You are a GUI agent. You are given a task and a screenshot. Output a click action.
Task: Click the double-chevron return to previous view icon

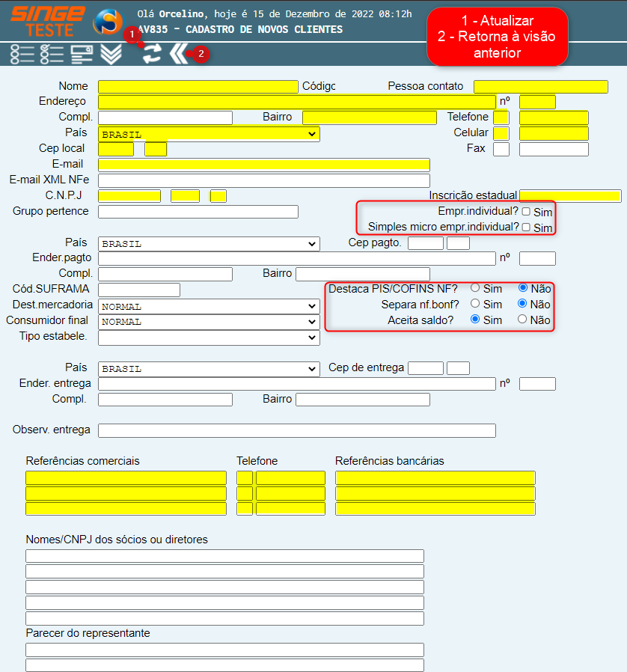click(x=178, y=53)
